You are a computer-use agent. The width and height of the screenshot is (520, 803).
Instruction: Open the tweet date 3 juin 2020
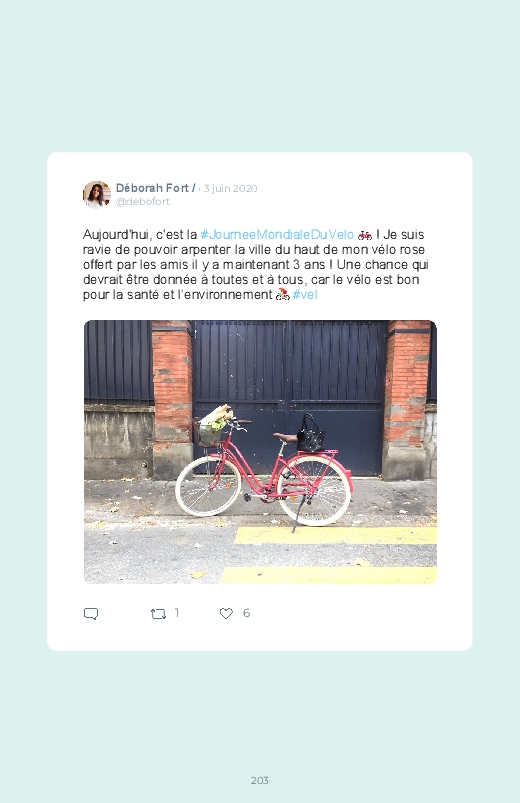coord(230,188)
